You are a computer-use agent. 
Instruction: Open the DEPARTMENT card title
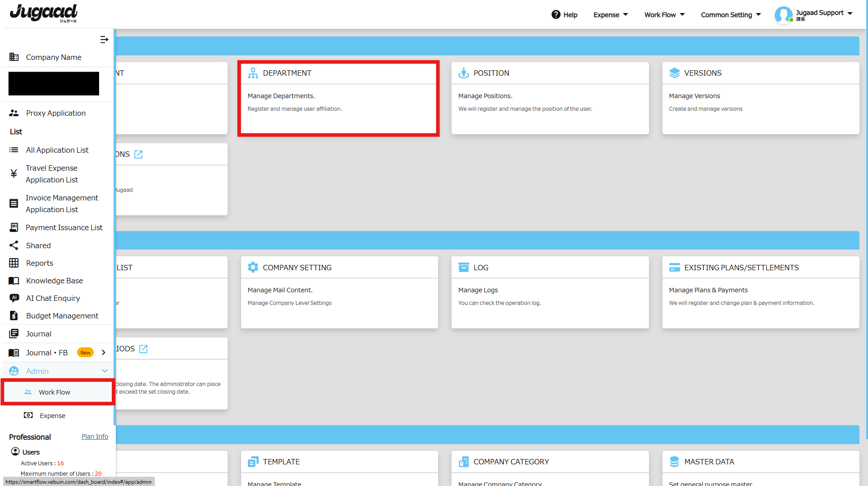tap(287, 73)
